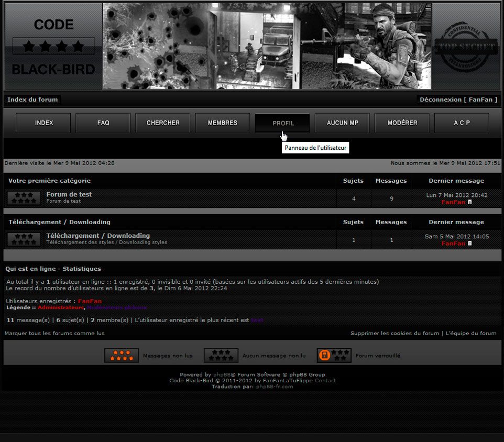Click 'Marquer tous les forums comme lus'

click(x=54, y=333)
